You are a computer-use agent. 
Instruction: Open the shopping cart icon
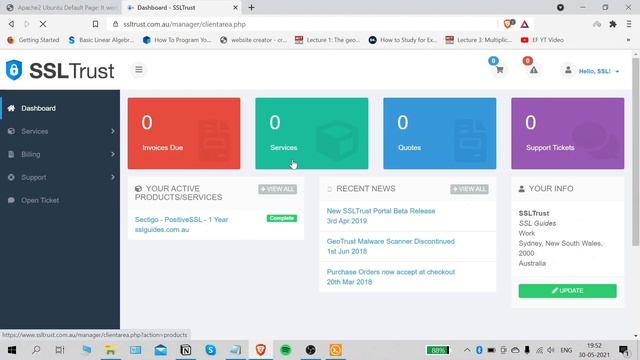[x=499, y=70]
